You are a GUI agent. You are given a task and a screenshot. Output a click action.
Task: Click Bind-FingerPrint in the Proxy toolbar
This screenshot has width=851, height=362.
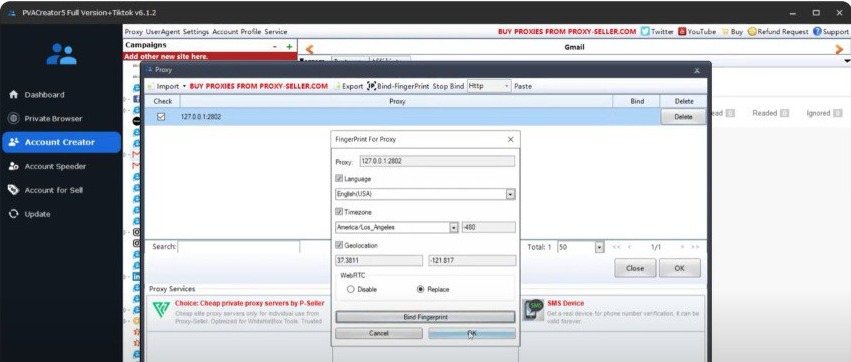pos(398,86)
